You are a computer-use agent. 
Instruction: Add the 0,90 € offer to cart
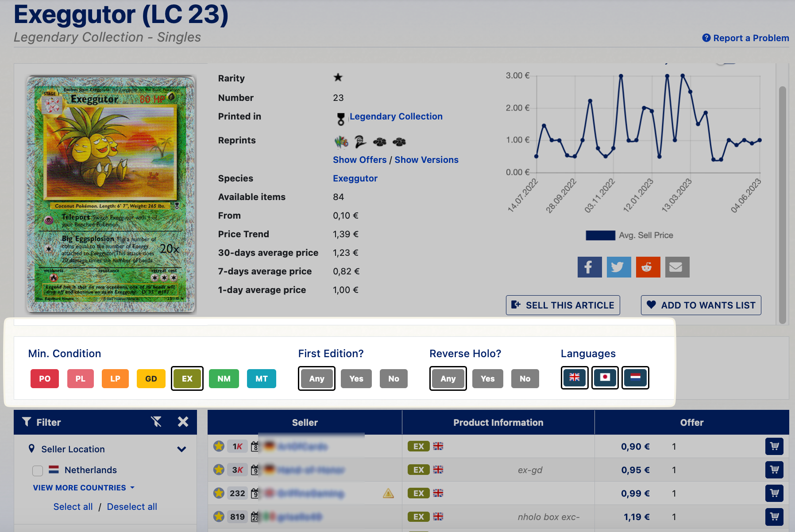[774, 446]
